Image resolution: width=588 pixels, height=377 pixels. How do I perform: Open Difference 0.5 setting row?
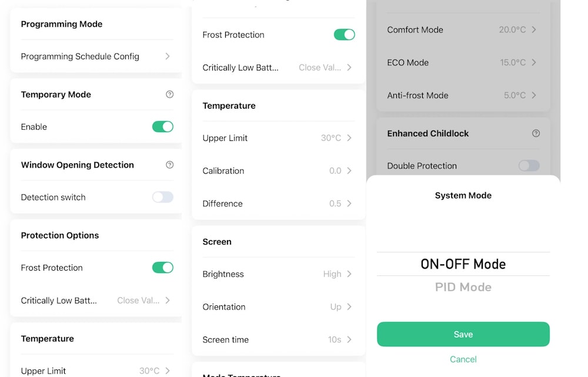[278, 204]
